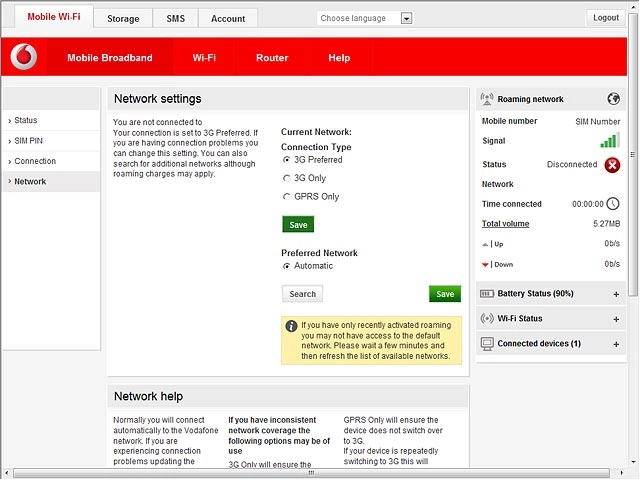Click the Disconnected status text
The width and height of the screenshot is (640, 480).
571,164
